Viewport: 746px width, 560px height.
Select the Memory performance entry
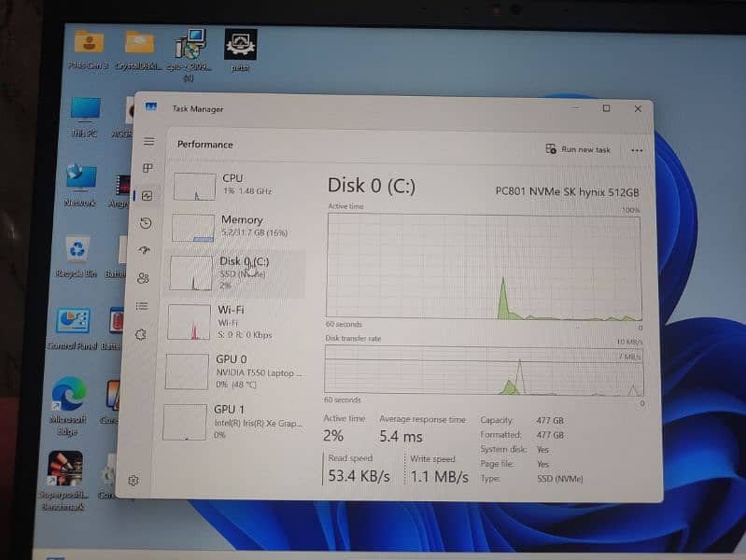[x=238, y=227]
